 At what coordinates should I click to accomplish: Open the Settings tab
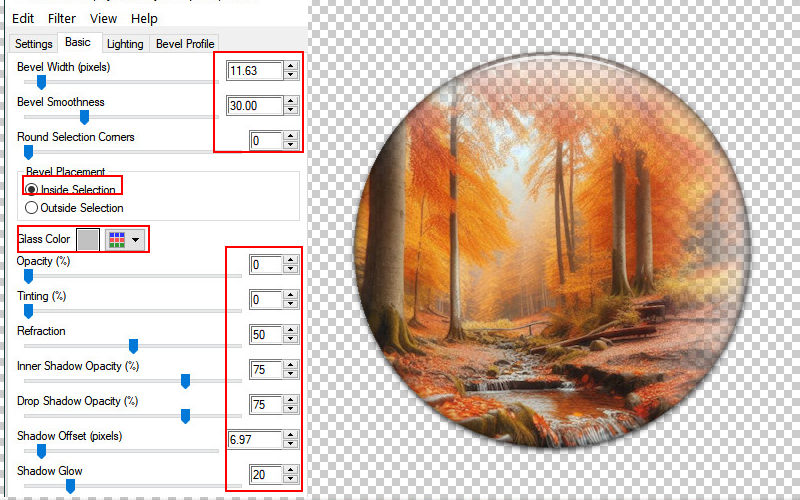point(33,44)
